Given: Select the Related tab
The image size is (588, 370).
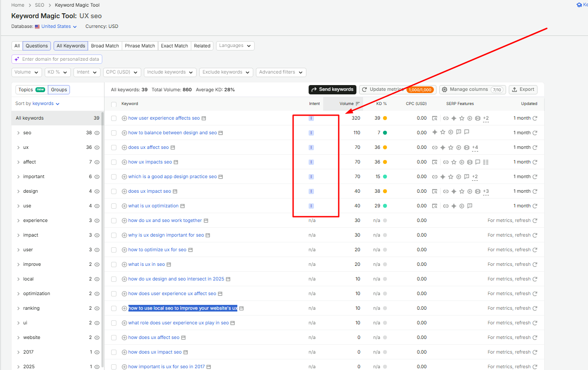Looking at the screenshot, I should point(202,46).
